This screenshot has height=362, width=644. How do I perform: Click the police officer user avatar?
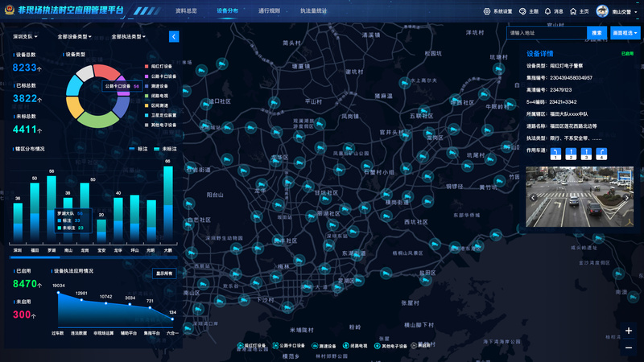point(602,11)
